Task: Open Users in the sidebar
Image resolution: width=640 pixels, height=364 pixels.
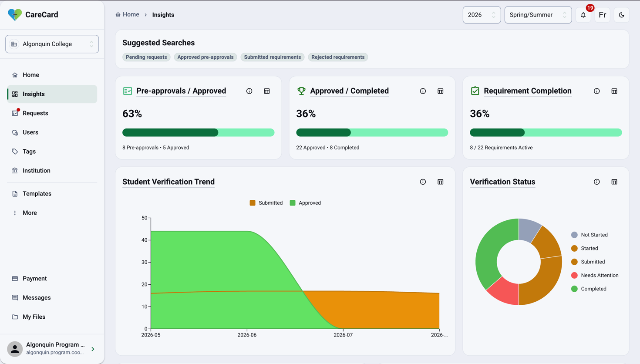Action: coord(52,132)
